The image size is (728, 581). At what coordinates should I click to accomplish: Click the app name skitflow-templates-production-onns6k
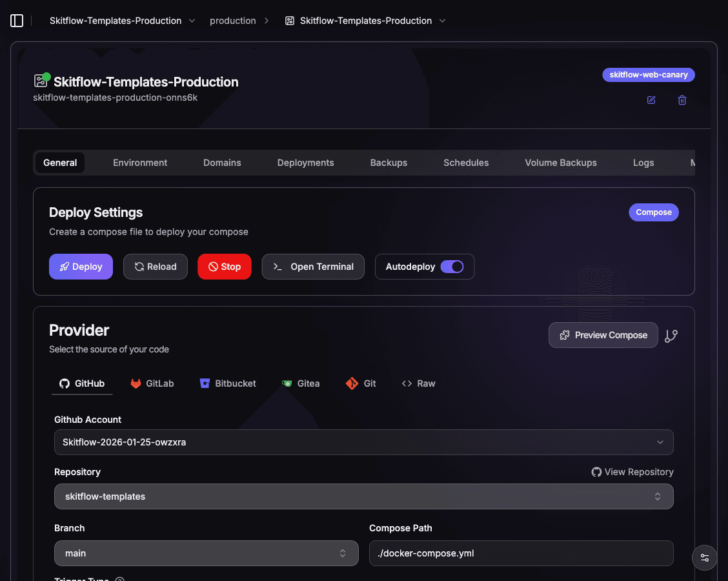[115, 97]
